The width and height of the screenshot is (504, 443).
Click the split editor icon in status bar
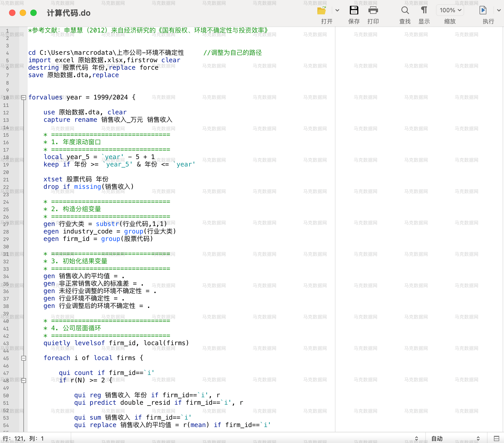(496, 438)
